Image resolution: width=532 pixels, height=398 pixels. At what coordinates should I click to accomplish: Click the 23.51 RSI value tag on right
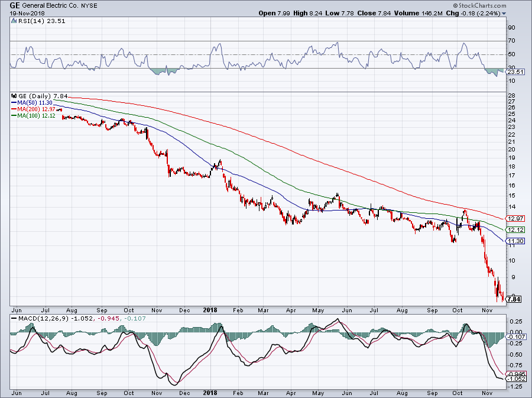click(x=513, y=73)
